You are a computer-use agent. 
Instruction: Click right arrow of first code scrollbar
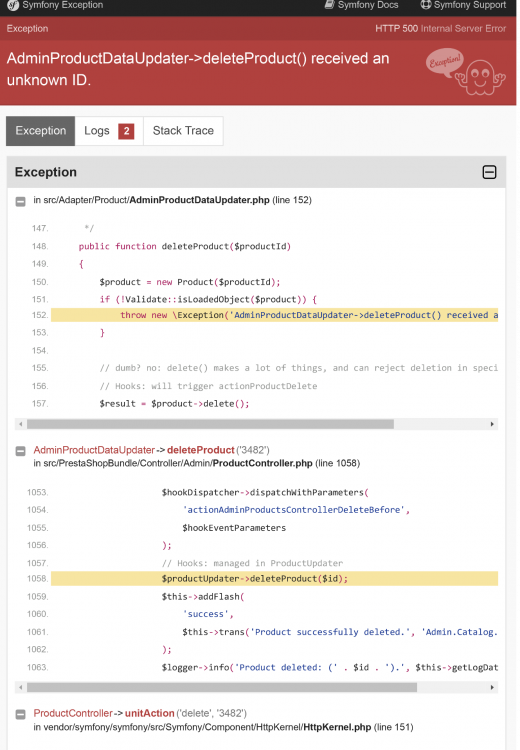coord(492,424)
